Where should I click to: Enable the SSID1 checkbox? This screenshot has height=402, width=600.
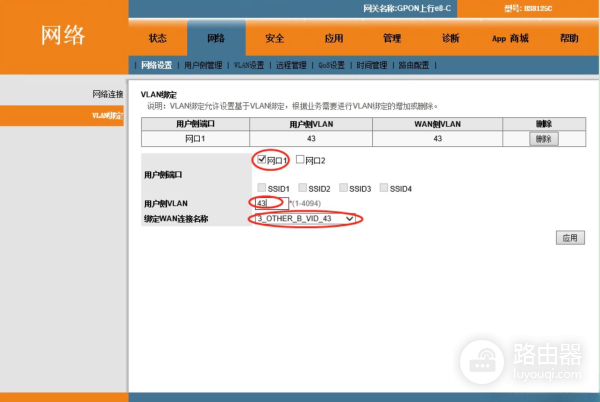click(x=263, y=188)
